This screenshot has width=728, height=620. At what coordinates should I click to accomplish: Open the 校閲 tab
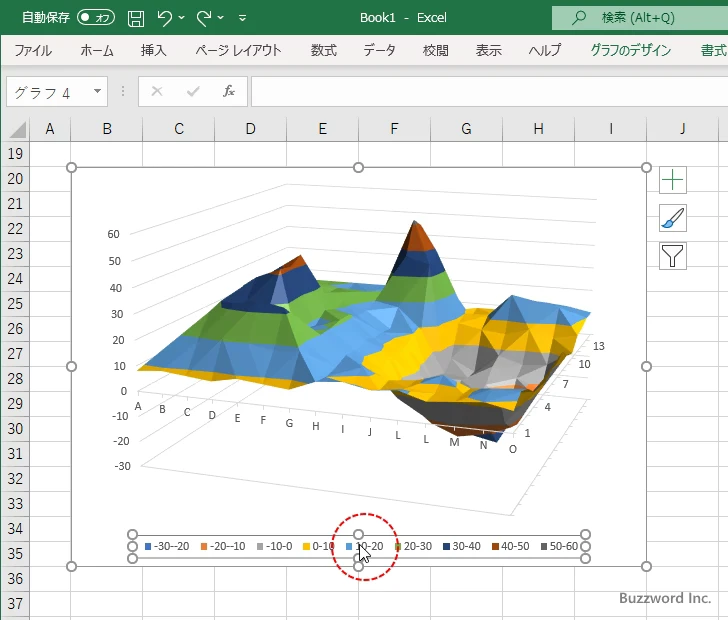[x=436, y=50]
